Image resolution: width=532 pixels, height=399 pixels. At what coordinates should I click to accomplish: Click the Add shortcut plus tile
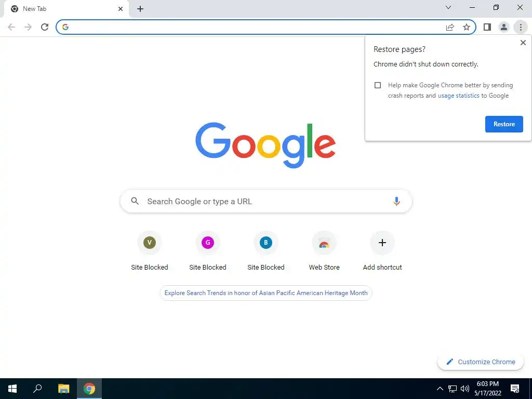tap(382, 251)
